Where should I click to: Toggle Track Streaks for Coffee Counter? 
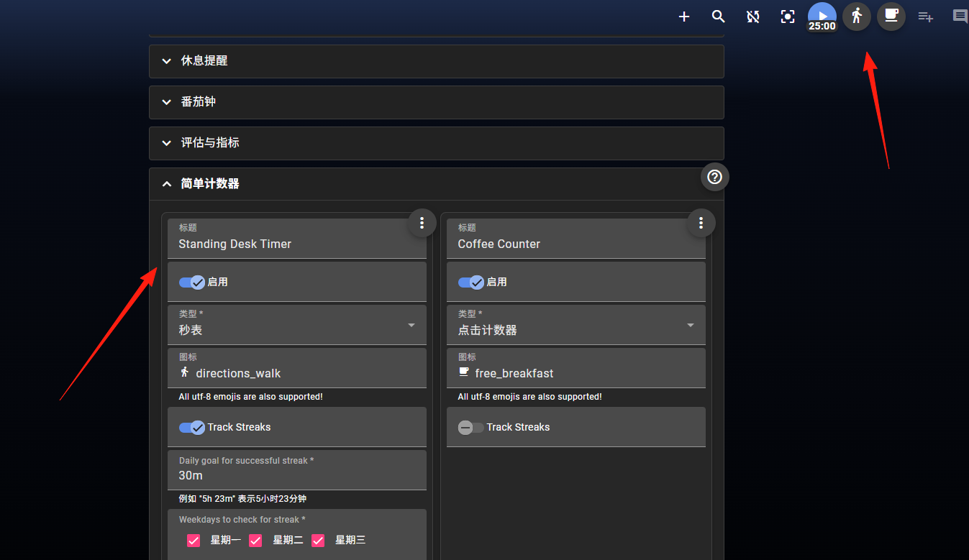pos(470,427)
